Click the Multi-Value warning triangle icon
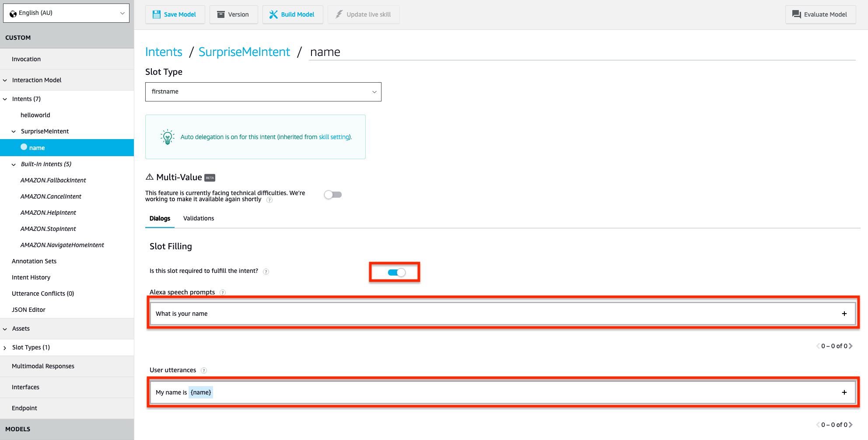Image resolution: width=868 pixels, height=440 pixels. [x=150, y=177]
